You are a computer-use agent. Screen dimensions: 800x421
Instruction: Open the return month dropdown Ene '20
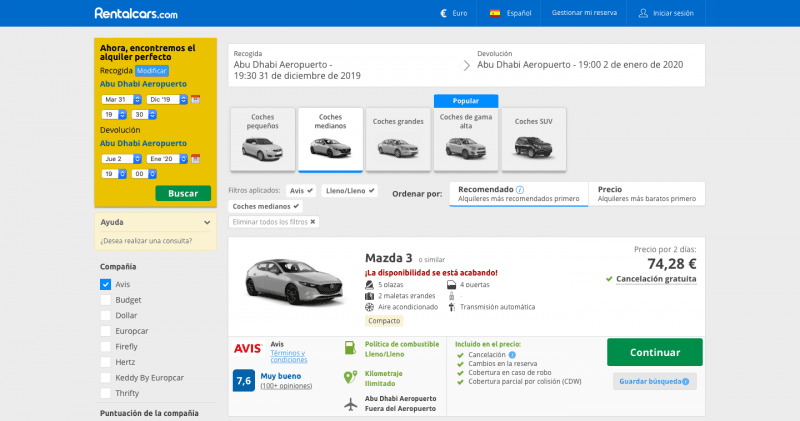click(167, 159)
